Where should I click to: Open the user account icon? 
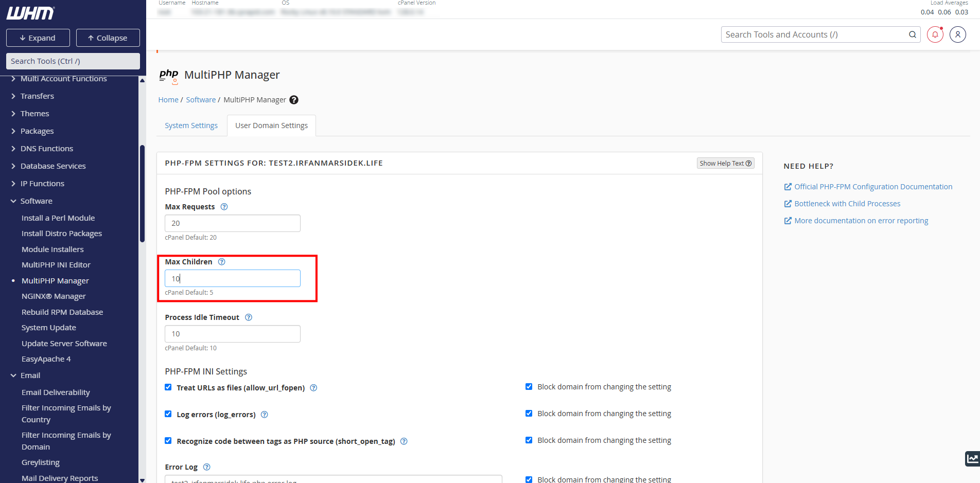click(958, 34)
